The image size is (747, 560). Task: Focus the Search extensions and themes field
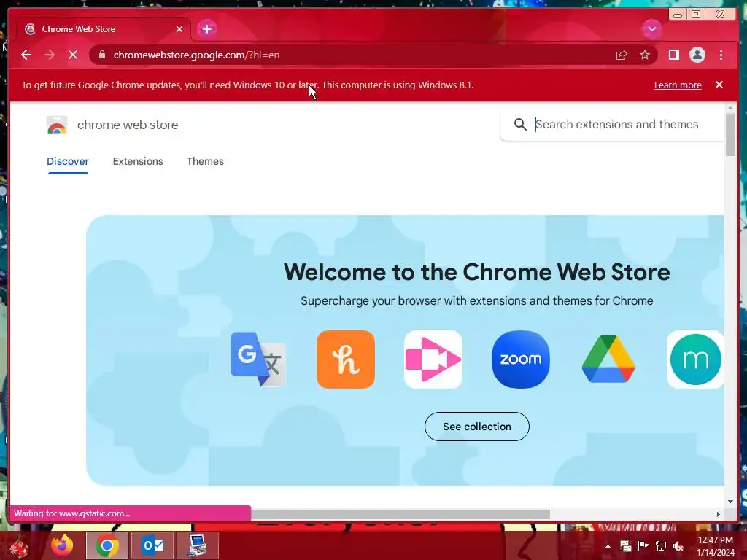point(616,124)
